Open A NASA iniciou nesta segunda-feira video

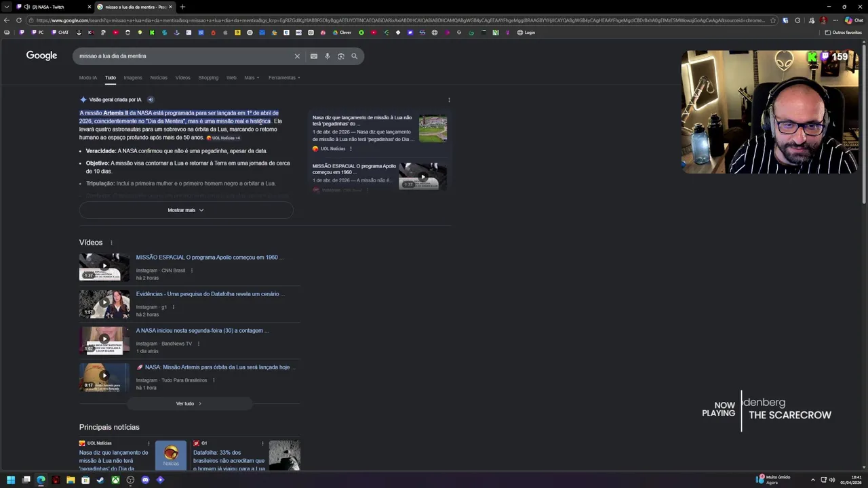[202, 331]
